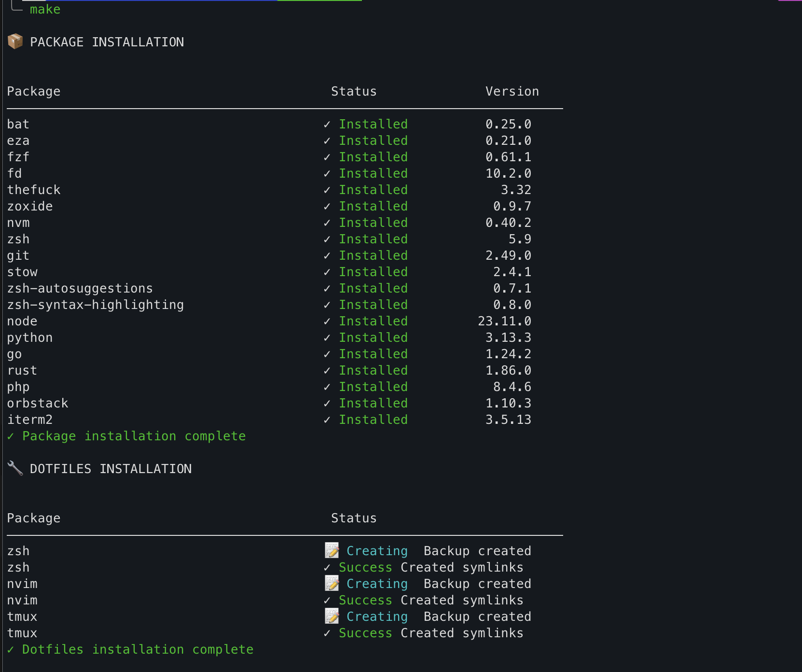The height and width of the screenshot is (672, 802).
Task: Select the 'iterm2' package name
Action: pos(30,420)
